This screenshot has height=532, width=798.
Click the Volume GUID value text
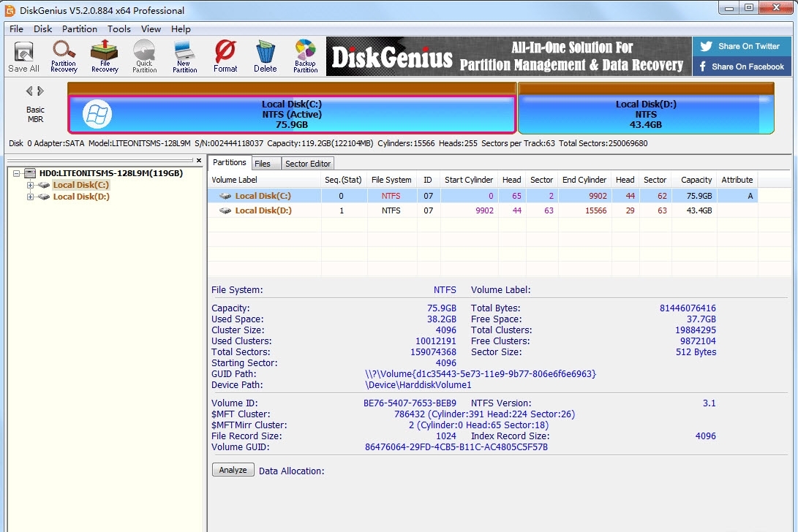click(x=456, y=447)
